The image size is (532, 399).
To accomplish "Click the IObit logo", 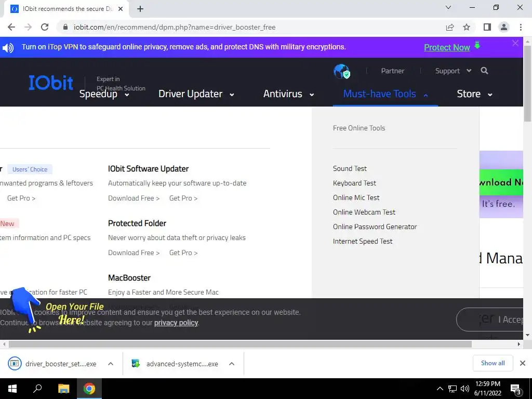I will coord(51,83).
